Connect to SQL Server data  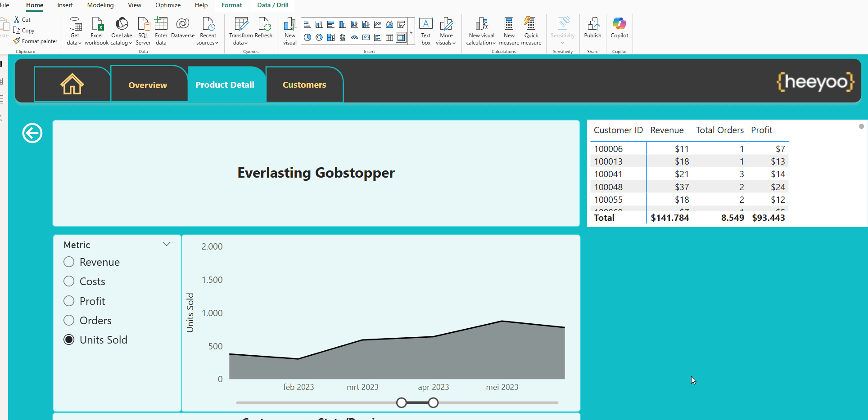point(143,31)
